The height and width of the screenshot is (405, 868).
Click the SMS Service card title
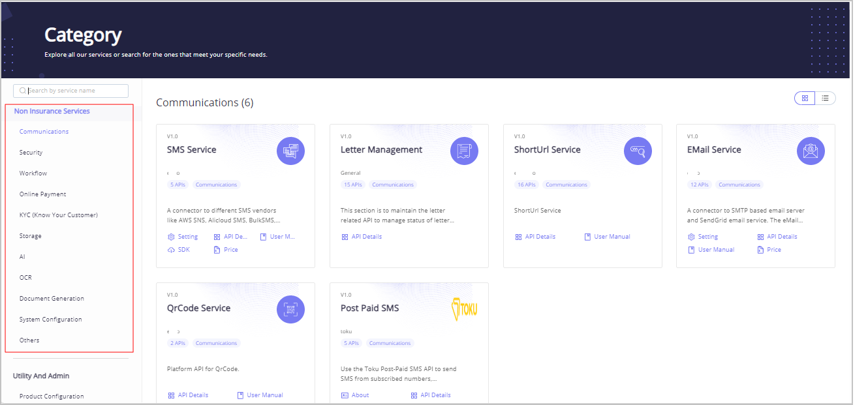click(x=191, y=150)
